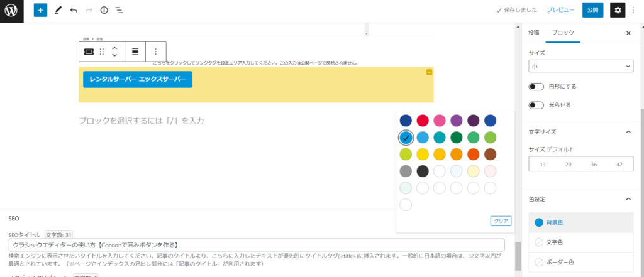Undo the last change
The width and height of the screenshot is (644, 277).
pos(74,10)
